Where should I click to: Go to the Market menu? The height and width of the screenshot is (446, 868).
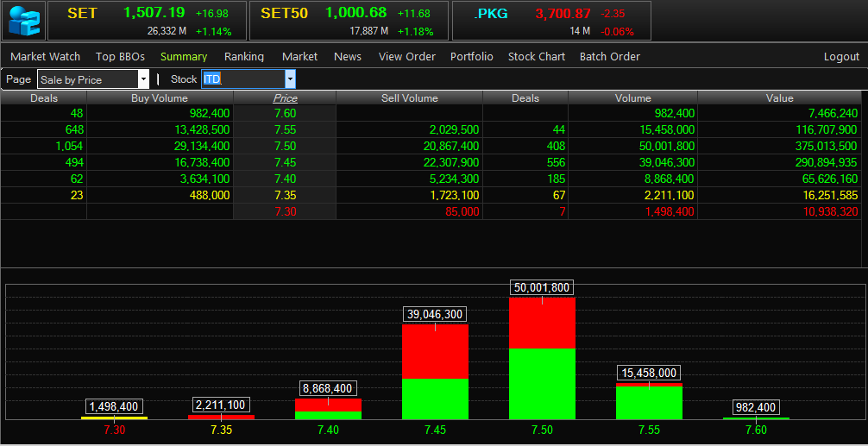point(300,56)
